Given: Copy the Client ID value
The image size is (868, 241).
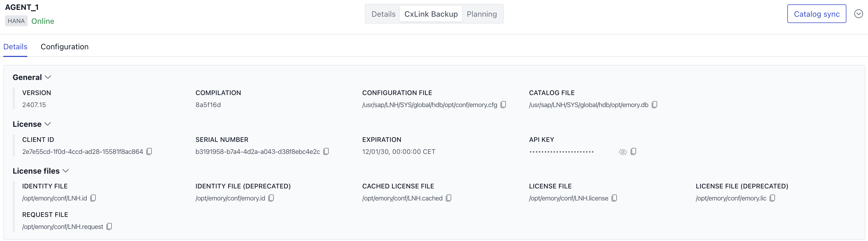Looking at the screenshot, I should 149,151.
